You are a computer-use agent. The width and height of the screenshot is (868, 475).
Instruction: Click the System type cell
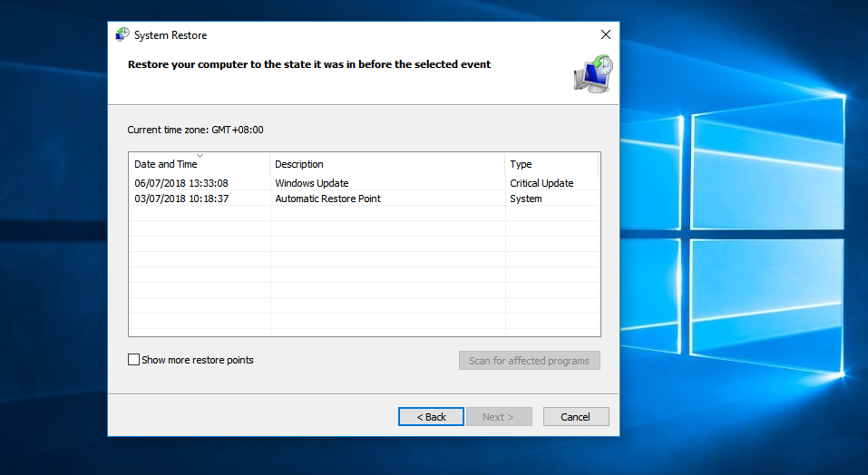click(526, 199)
